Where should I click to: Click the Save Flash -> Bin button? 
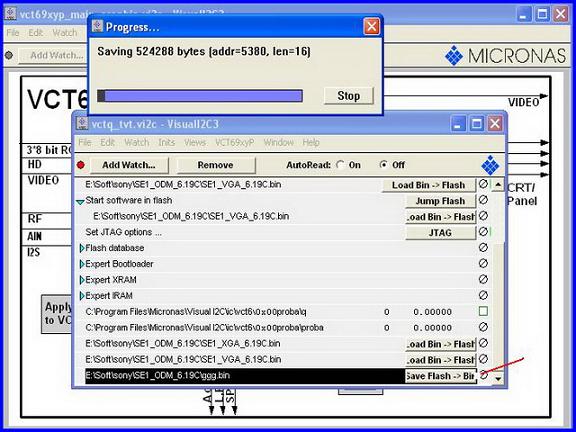[x=440, y=376]
